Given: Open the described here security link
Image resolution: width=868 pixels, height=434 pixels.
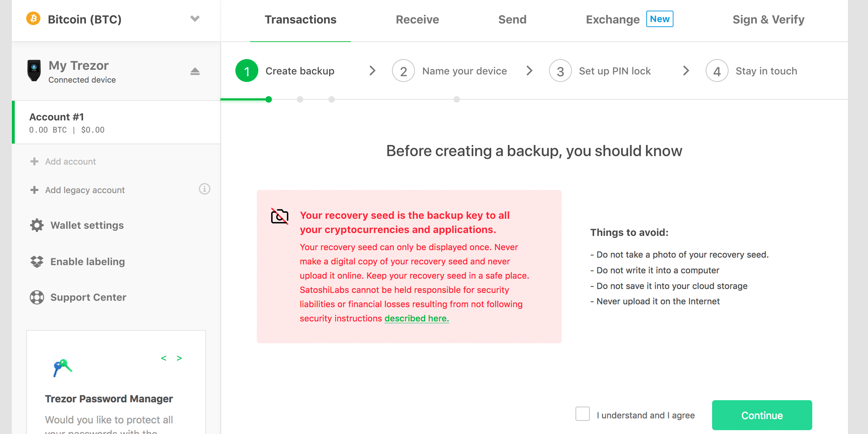Looking at the screenshot, I should 416,318.
